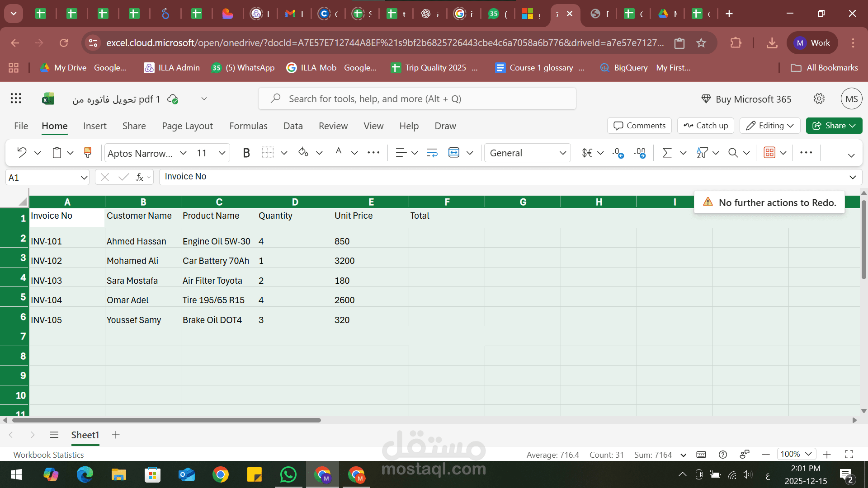
Task: Toggle Wrap Text on selected cells
Action: 432,153
